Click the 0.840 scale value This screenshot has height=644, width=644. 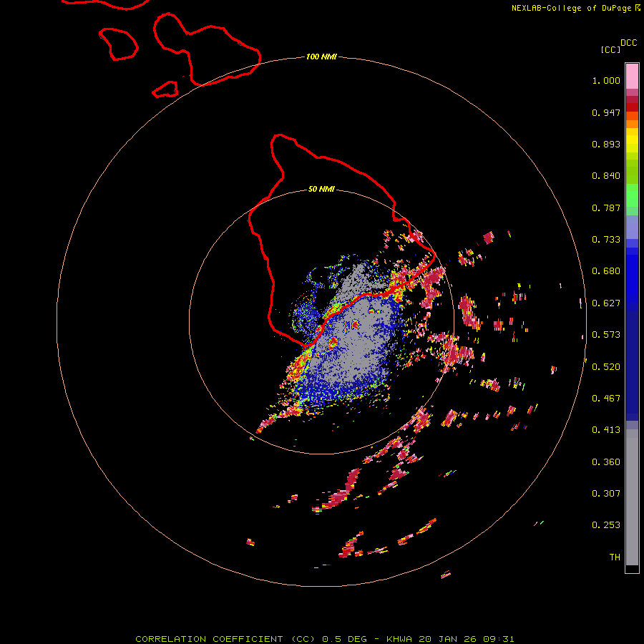pos(606,176)
